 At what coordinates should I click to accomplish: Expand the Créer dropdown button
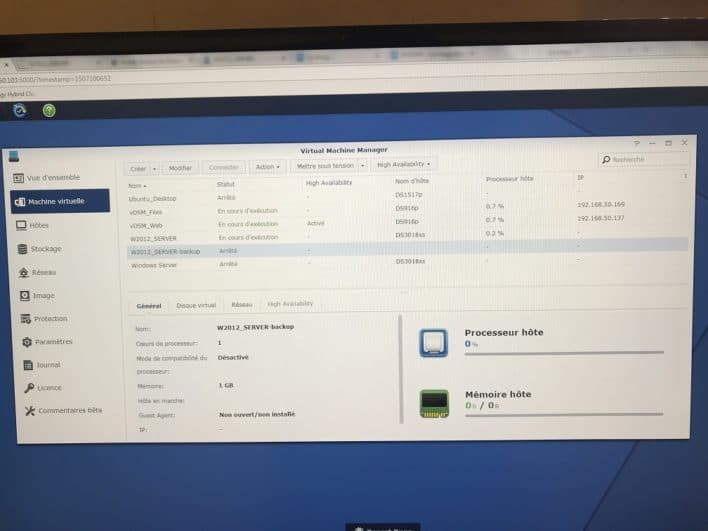tap(140, 168)
